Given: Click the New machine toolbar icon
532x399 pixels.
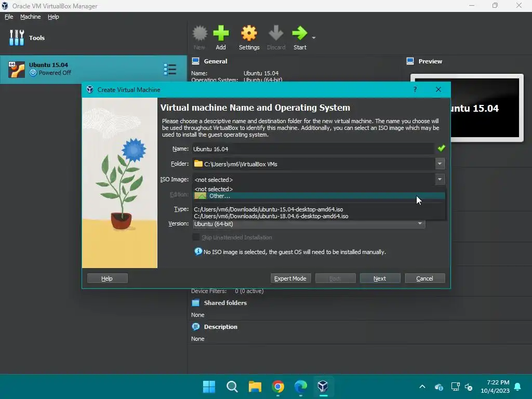Looking at the screenshot, I should pyautogui.click(x=199, y=33).
